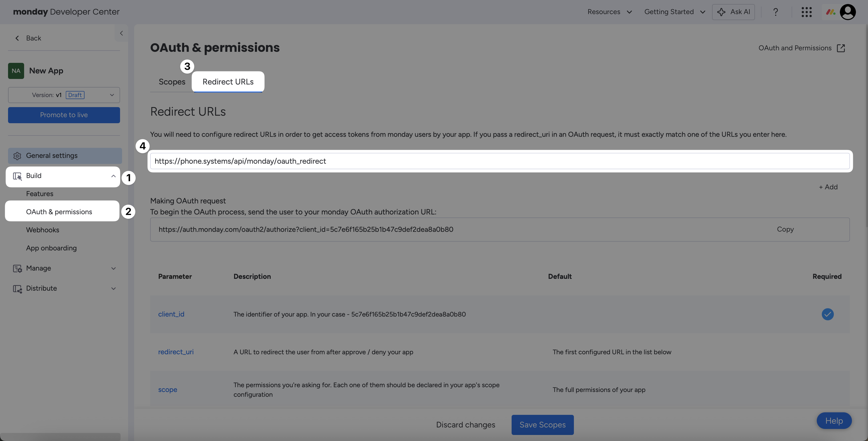The image size is (868, 441).
Task: Click Discard changes
Action: [x=466, y=425]
